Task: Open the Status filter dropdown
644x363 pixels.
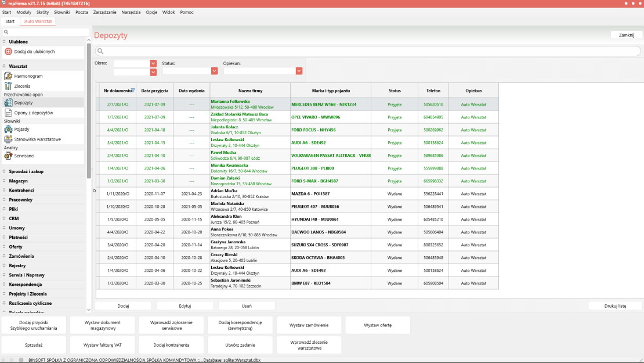Action: 215,71
